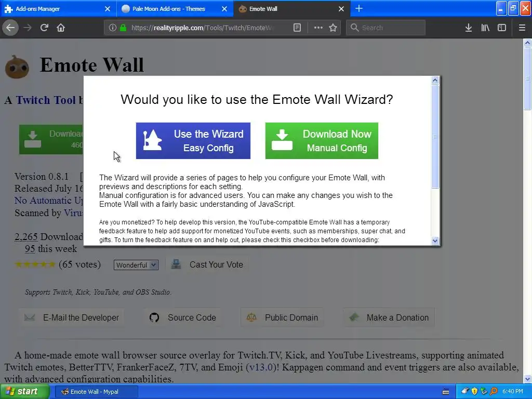532x399 pixels.
Task: Open site information icon in address bar
Action: 112,28
